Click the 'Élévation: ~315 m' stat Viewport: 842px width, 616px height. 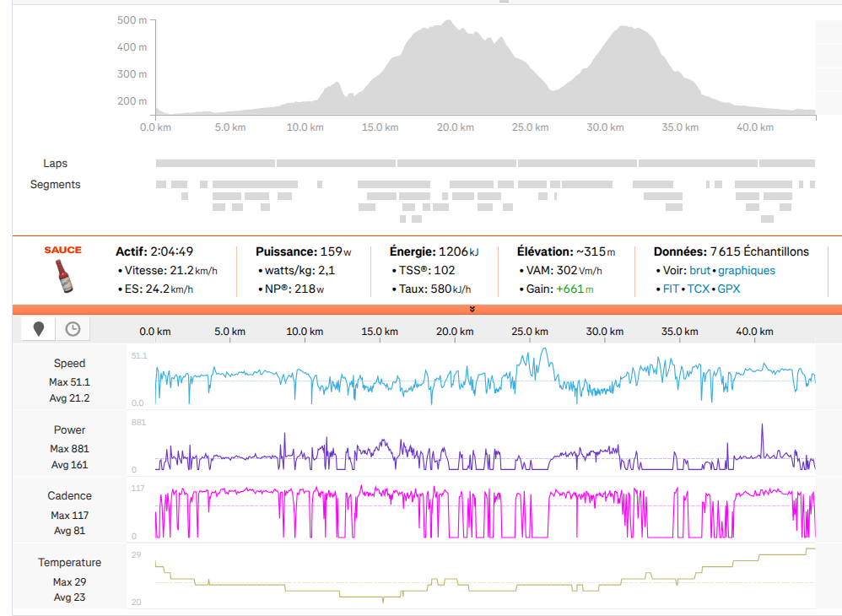(x=566, y=251)
